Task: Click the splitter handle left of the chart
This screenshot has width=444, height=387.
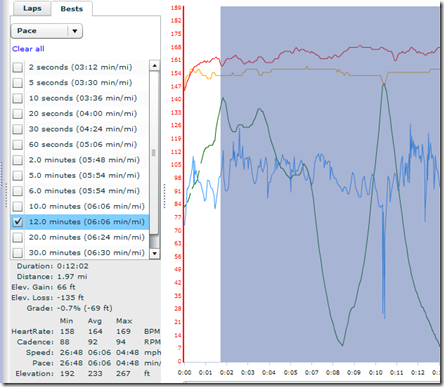Action: (x=164, y=196)
